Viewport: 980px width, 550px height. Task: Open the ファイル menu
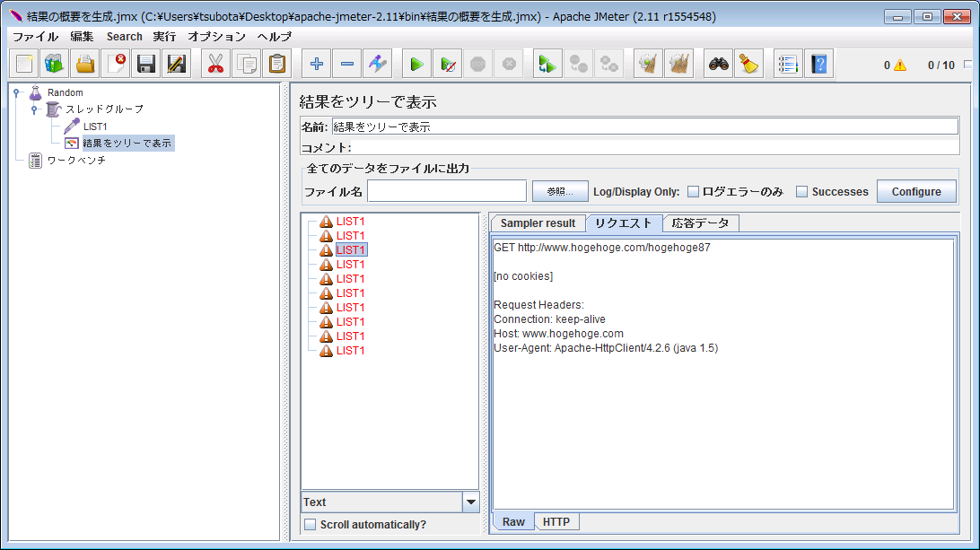[x=36, y=36]
